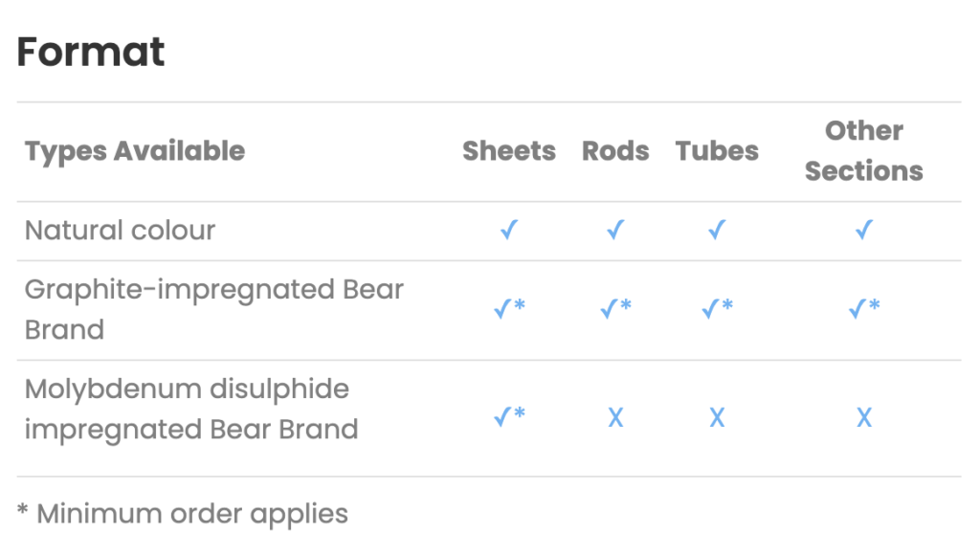The height and width of the screenshot is (555, 980).
Task: Click the Rods column header
Action: pyautogui.click(x=615, y=151)
